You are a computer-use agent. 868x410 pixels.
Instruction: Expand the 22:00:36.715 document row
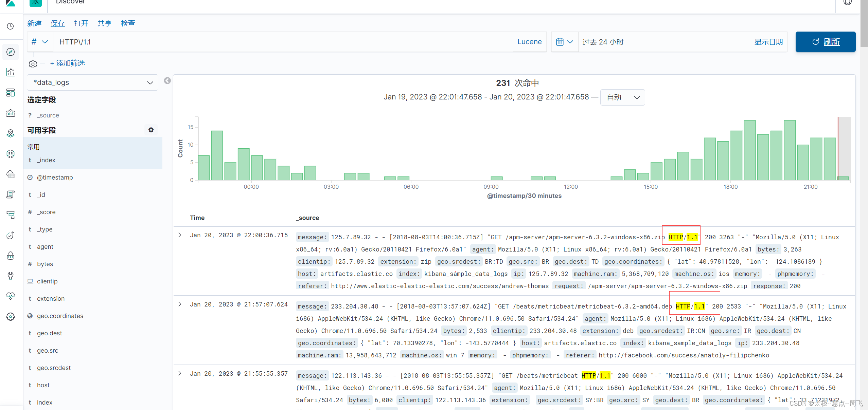click(x=180, y=235)
